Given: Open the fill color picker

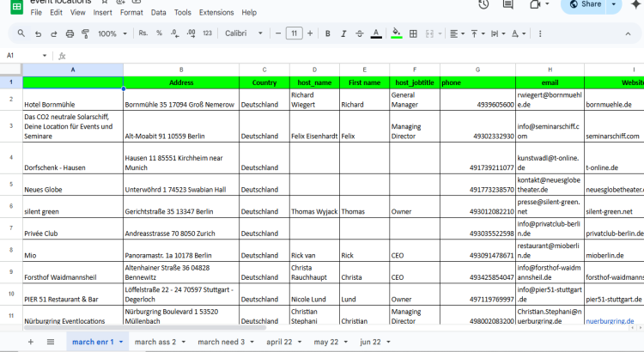Looking at the screenshot, I should (396, 33).
